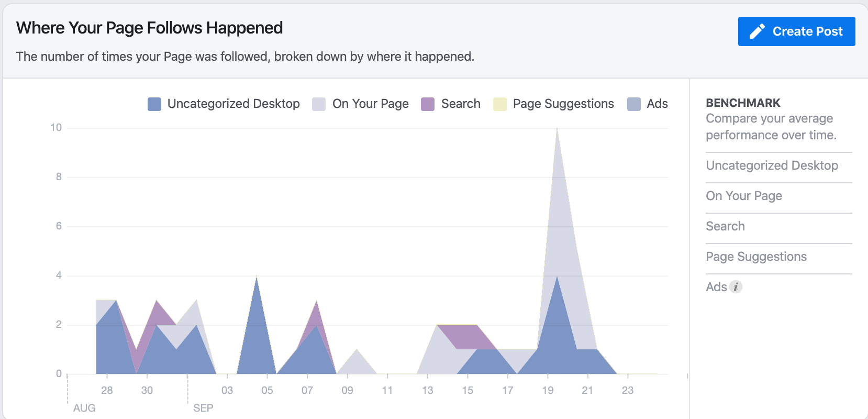Click the Create Post button
Viewport: 868px width, 419px height.
(796, 31)
